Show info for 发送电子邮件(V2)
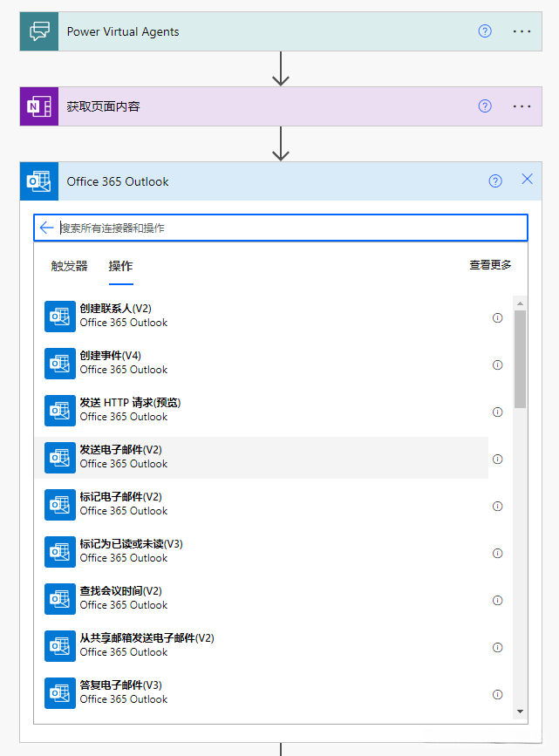559x756 pixels. coord(497,459)
